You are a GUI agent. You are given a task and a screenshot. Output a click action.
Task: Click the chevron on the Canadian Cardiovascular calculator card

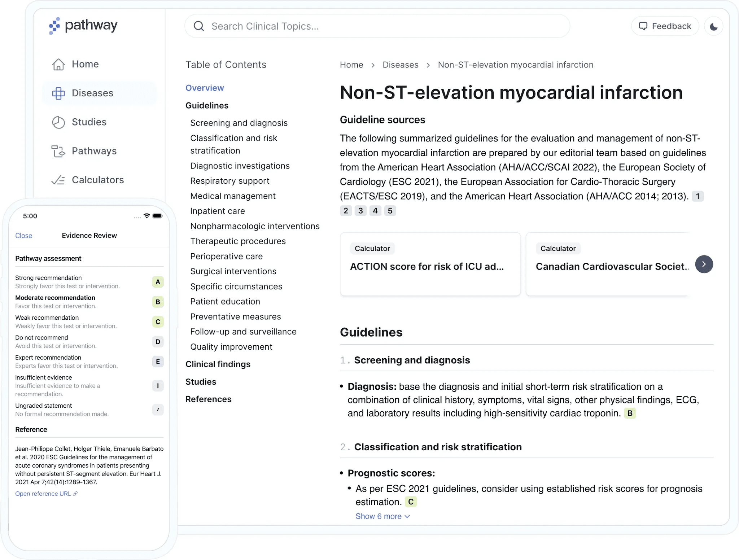[x=704, y=264]
